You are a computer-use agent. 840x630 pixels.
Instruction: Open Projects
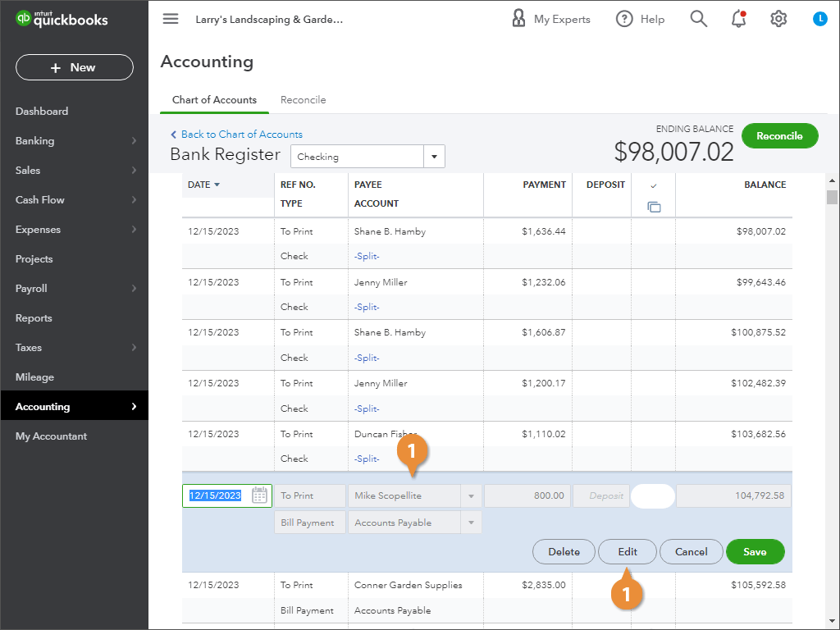coord(34,259)
